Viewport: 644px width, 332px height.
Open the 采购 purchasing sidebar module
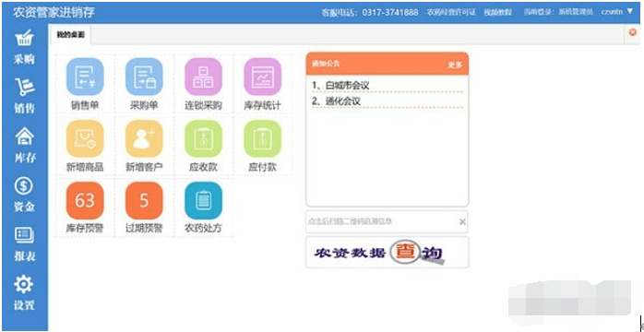click(x=24, y=47)
